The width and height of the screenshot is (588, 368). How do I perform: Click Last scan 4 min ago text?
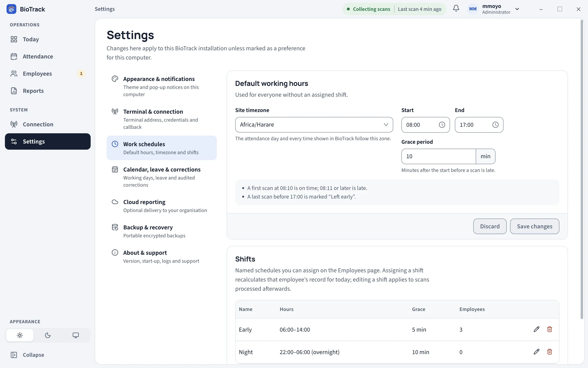coord(420,9)
